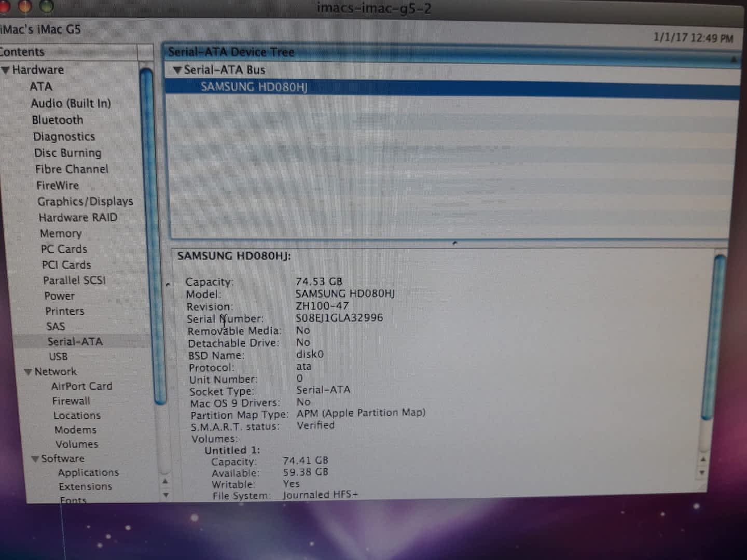Open Applications under Software
Image resolution: width=747 pixels, height=560 pixels.
88,472
